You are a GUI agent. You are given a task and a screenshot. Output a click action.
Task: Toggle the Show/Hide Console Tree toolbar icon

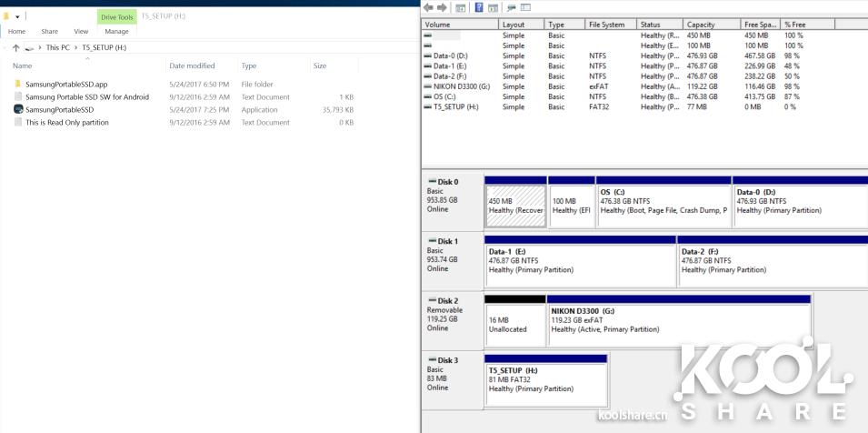coord(461,8)
